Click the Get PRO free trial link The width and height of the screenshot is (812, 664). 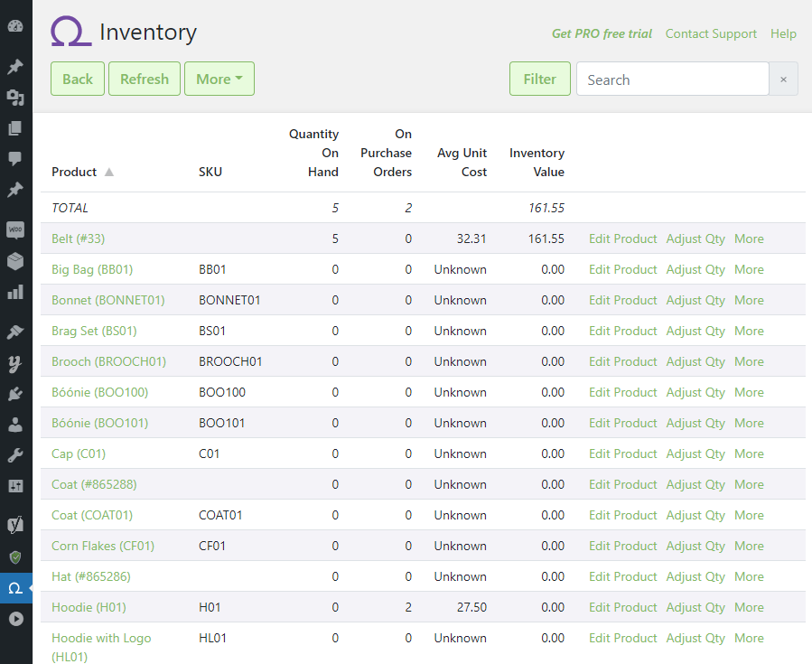pos(602,33)
